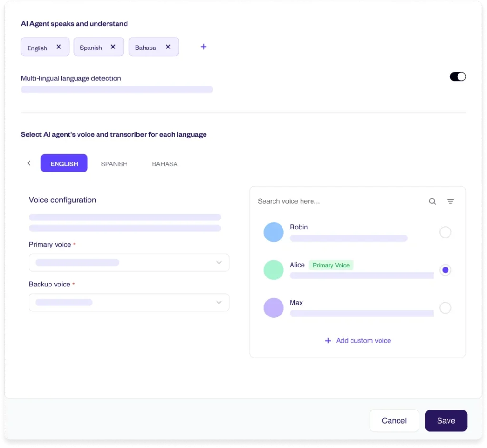
Task: Select Robin voice radio button
Action: click(x=445, y=232)
